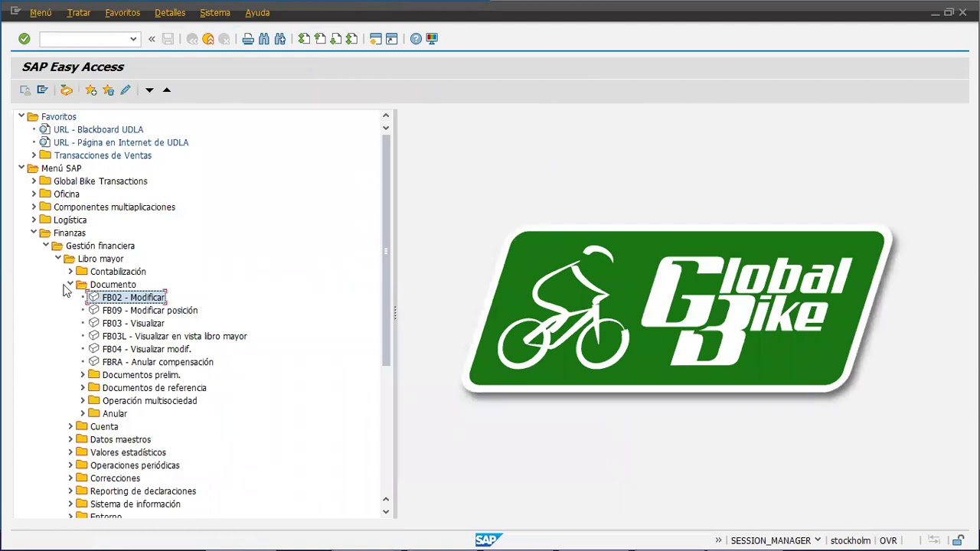
Task: Click the Next Page icon
Action: [336, 39]
